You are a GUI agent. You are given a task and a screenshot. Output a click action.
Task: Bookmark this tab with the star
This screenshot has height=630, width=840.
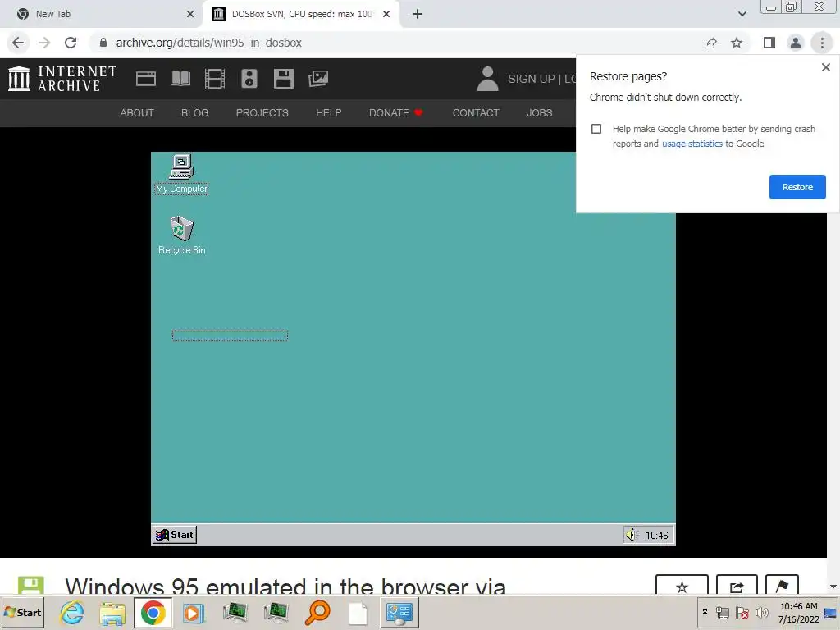[x=737, y=43]
